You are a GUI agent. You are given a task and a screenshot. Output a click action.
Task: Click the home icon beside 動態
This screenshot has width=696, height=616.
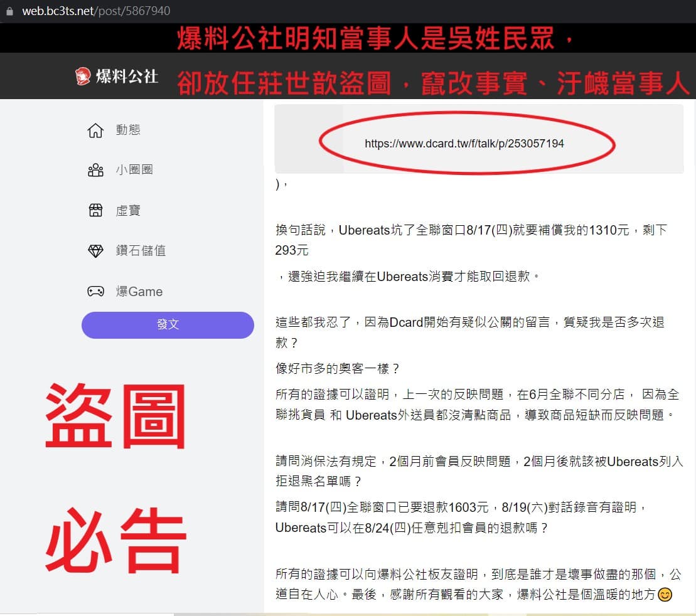click(95, 130)
